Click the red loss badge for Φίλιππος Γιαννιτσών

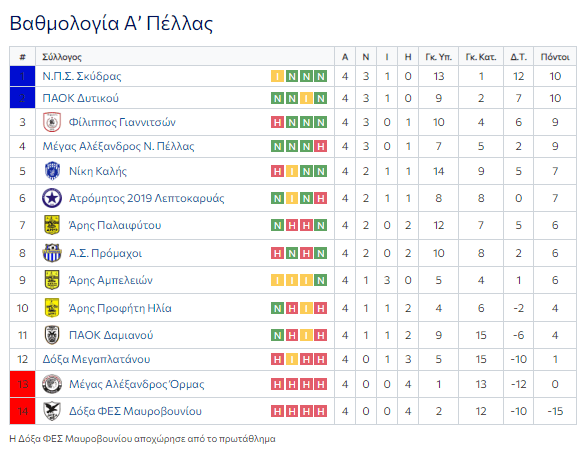(x=278, y=122)
